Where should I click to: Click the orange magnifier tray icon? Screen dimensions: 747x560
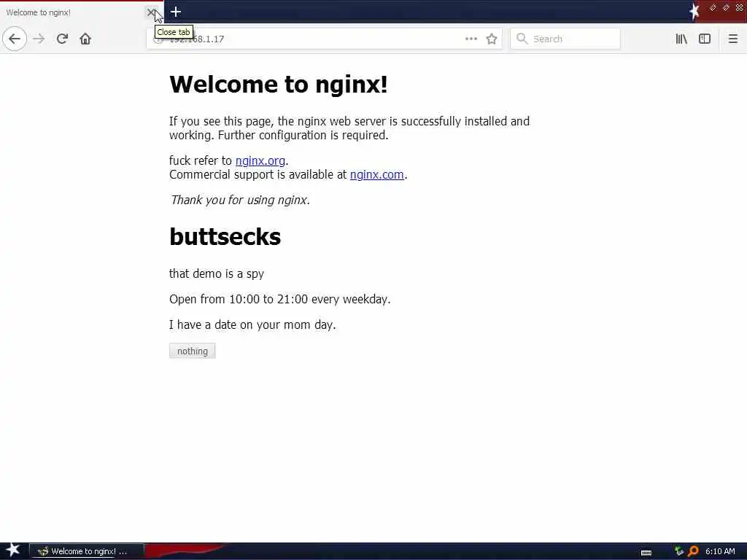(693, 551)
